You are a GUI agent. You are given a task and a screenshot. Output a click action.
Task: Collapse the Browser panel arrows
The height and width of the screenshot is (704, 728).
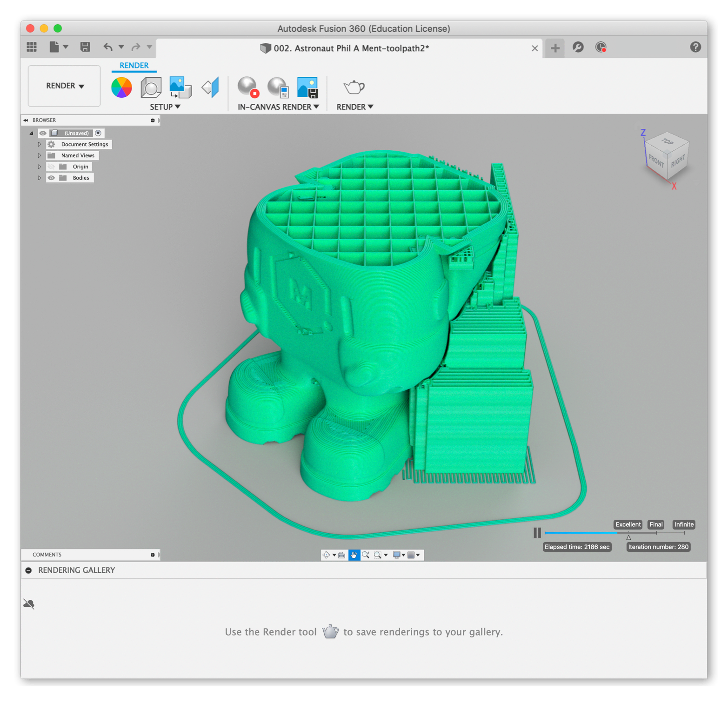[26, 120]
